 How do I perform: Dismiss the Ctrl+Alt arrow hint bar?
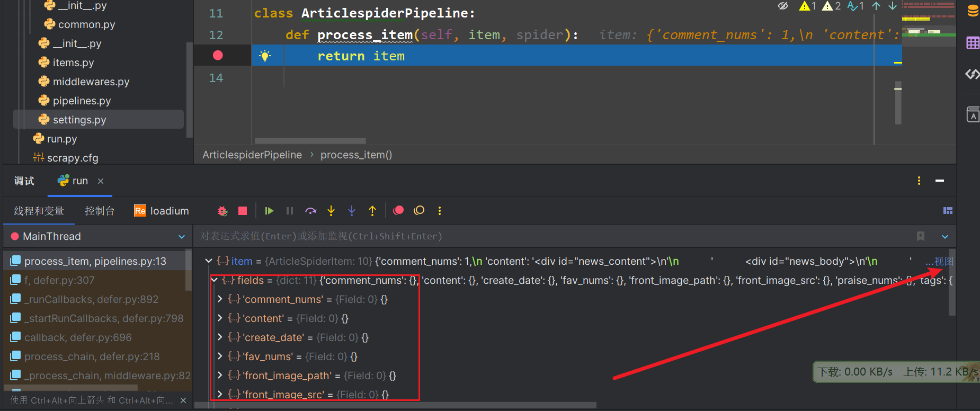coord(183,400)
